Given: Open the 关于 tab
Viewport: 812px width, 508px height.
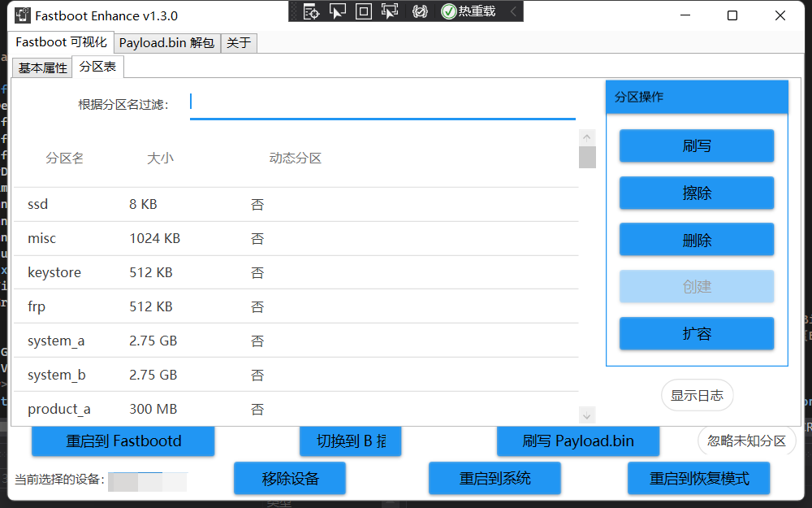Looking at the screenshot, I should tap(239, 43).
